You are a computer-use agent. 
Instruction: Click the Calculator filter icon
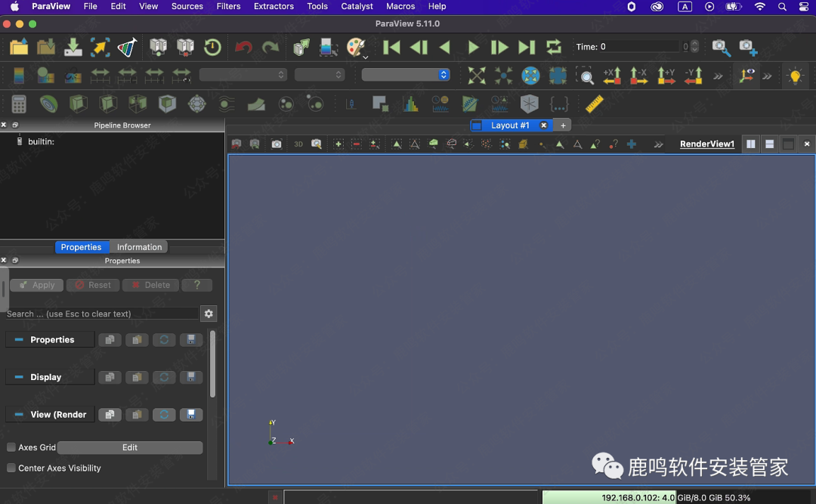[19, 104]
